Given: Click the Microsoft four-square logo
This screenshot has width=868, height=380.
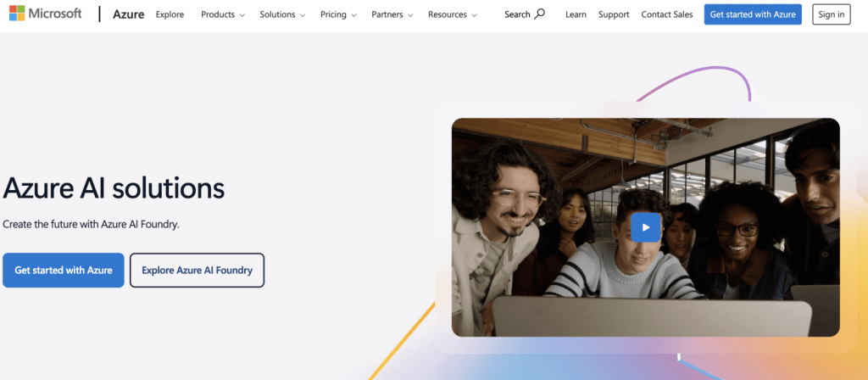Looking at the screenshot, I should point(17,14).
